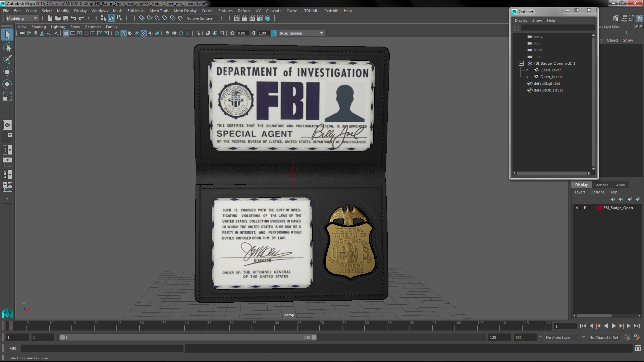This screenshot has width=644, height=362.
Task: Open the Mesh Tools menu
Action: [x=159, y=11]
